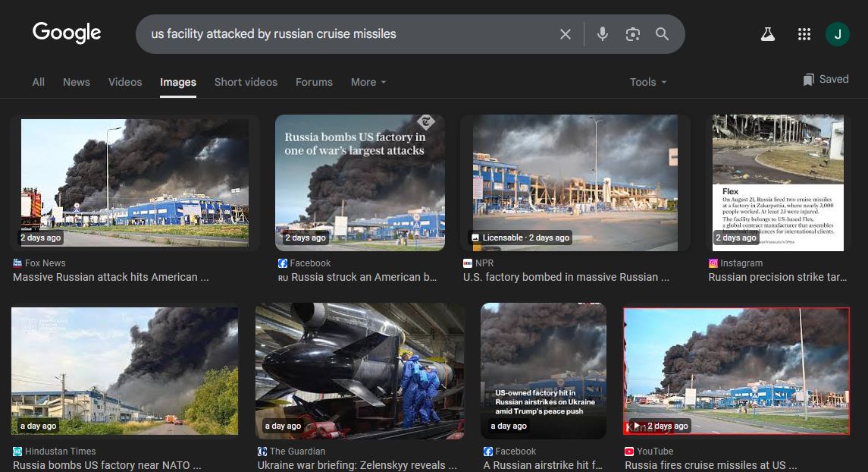
Task: Clear the search box text
Action: click(x=565, y=34)
